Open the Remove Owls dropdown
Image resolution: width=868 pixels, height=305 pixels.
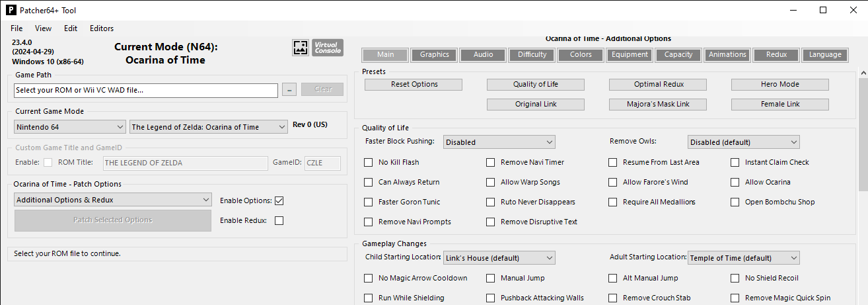[x=744, y=142]
